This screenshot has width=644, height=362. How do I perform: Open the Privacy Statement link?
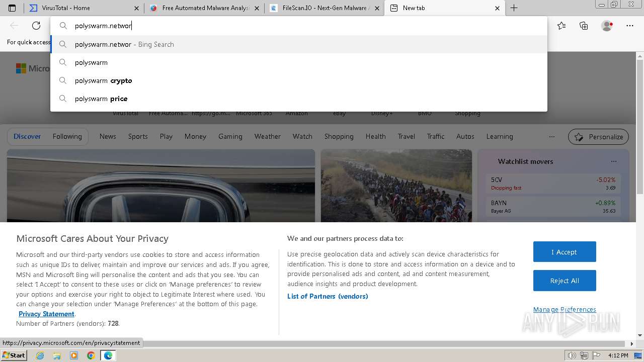(46, 314)
